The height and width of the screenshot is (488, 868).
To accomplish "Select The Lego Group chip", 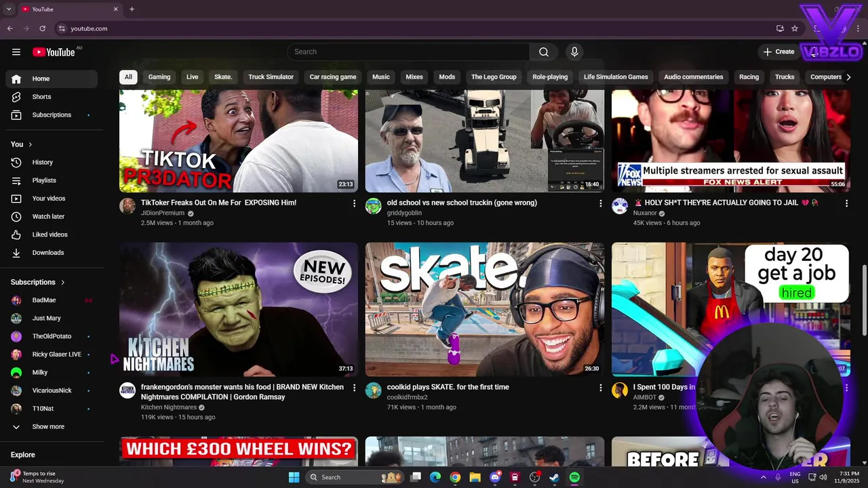I will pyautogui.click(x=494, y=77).
